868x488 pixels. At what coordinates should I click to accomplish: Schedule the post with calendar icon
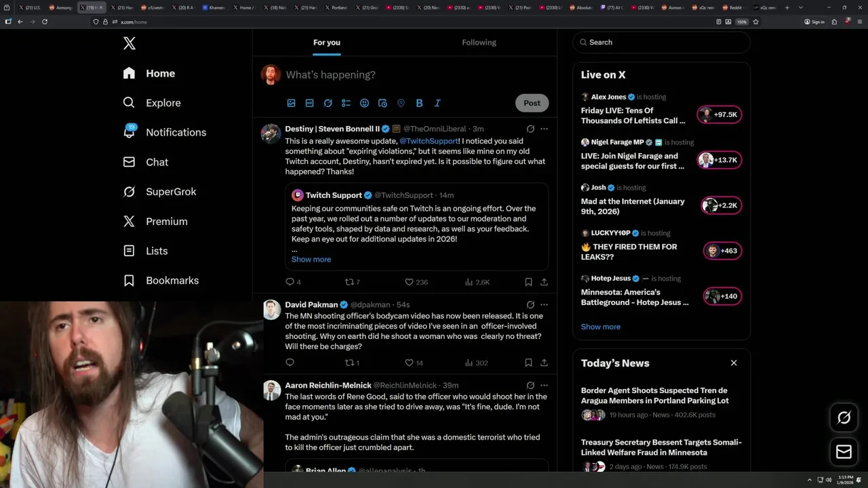coord(382,103)
